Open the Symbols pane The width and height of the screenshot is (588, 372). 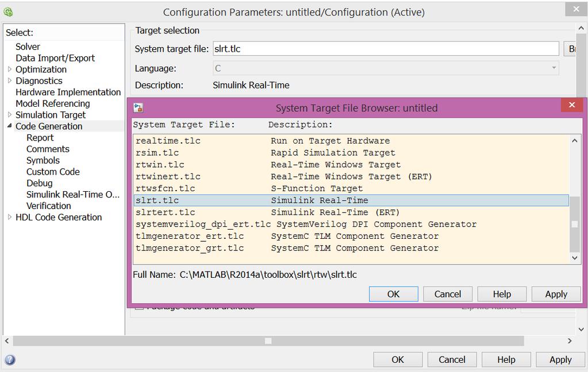point(43,160)
